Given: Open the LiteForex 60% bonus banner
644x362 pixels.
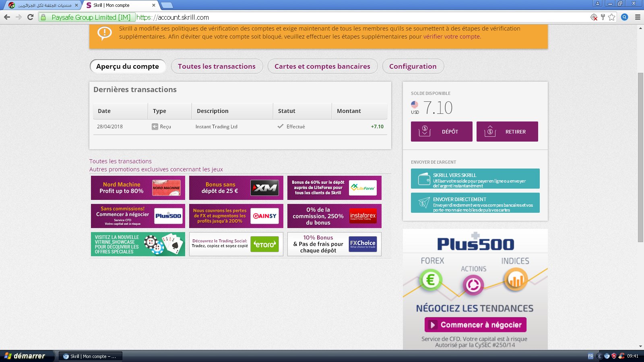Looking at the screenshot, I should [x=334, y=188].
